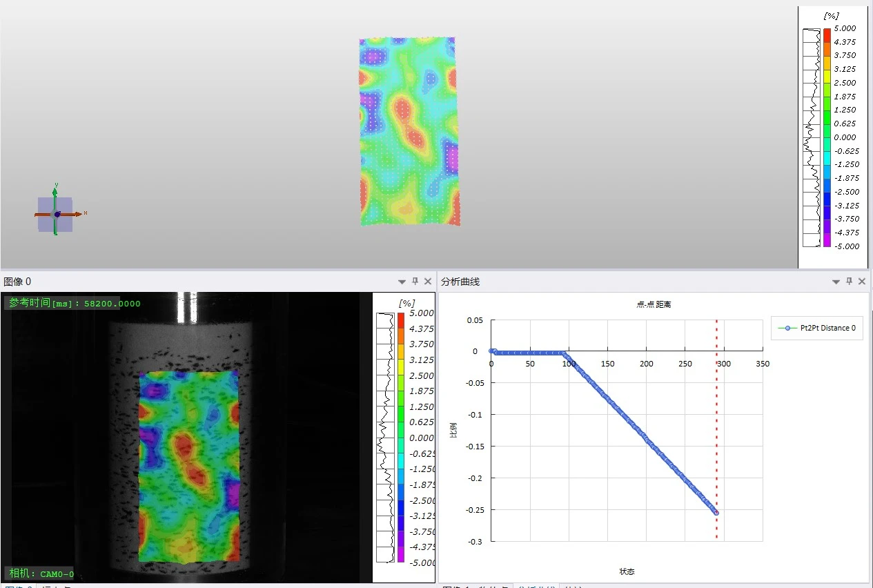Click the X axis tick label 350
Image resolution: width=873 pixels, height=588 pixels.
[762, 364]
